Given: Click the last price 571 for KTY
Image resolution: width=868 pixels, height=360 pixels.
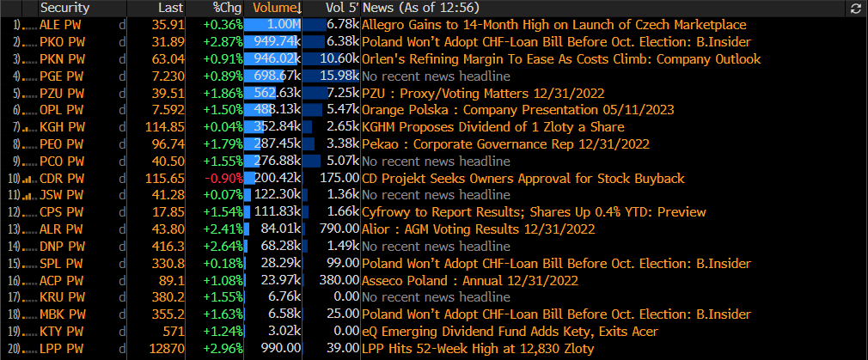Looking at the screenshot, I should point(174,332).
